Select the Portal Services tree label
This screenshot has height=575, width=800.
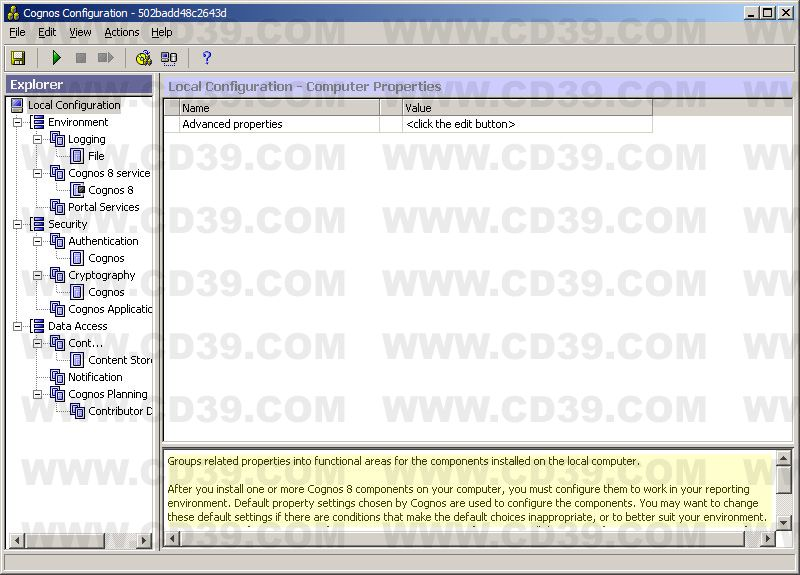(104, 207)
